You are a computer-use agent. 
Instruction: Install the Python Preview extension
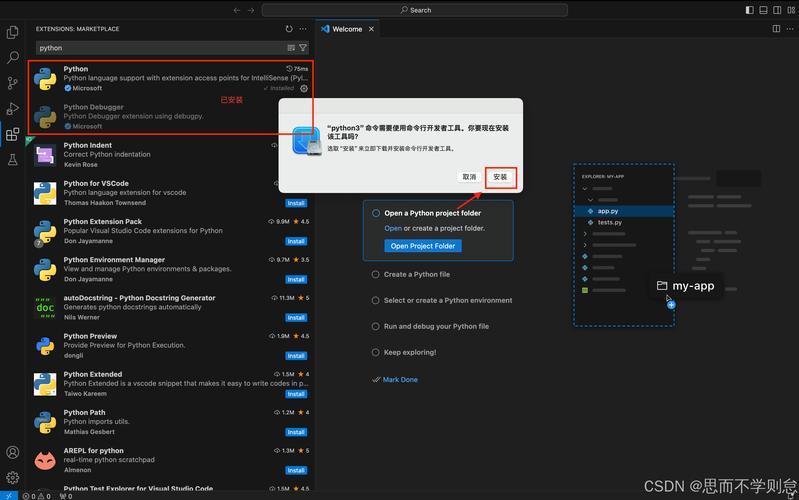click(x=296, y=356)
